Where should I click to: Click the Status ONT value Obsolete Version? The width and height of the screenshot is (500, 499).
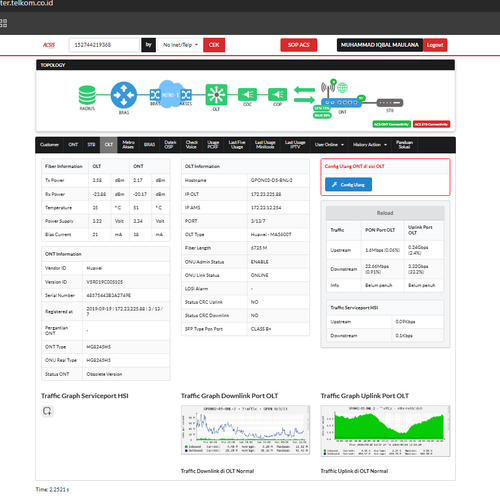tap(104, 374)
